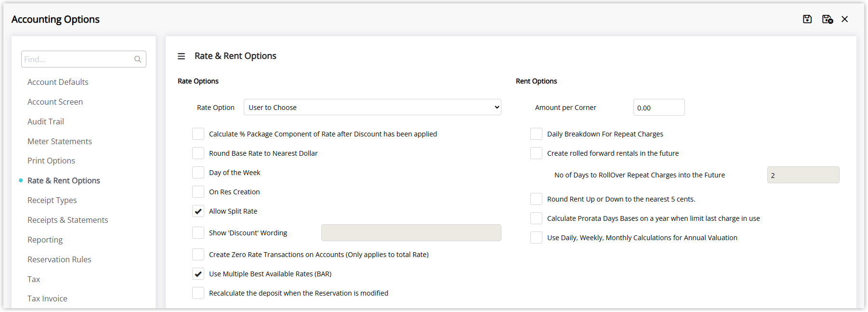Close the Accounting Options dialog

pyautogui.click(x=845, y=19)
